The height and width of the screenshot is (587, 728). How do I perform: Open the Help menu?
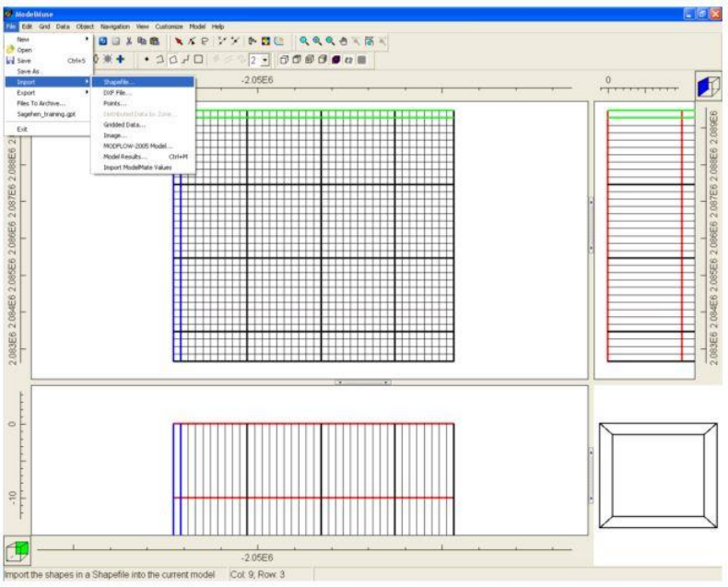(217, 27)
